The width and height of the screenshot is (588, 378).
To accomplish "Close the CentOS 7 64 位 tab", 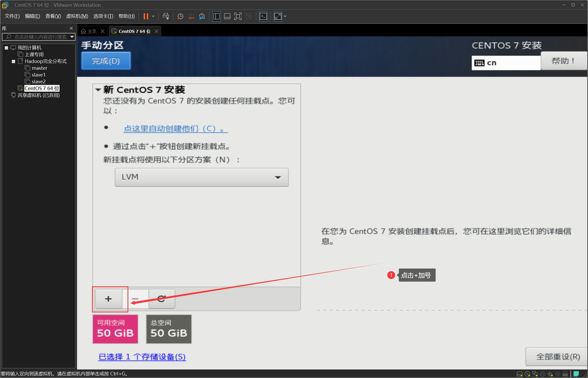I will (157, 31).
